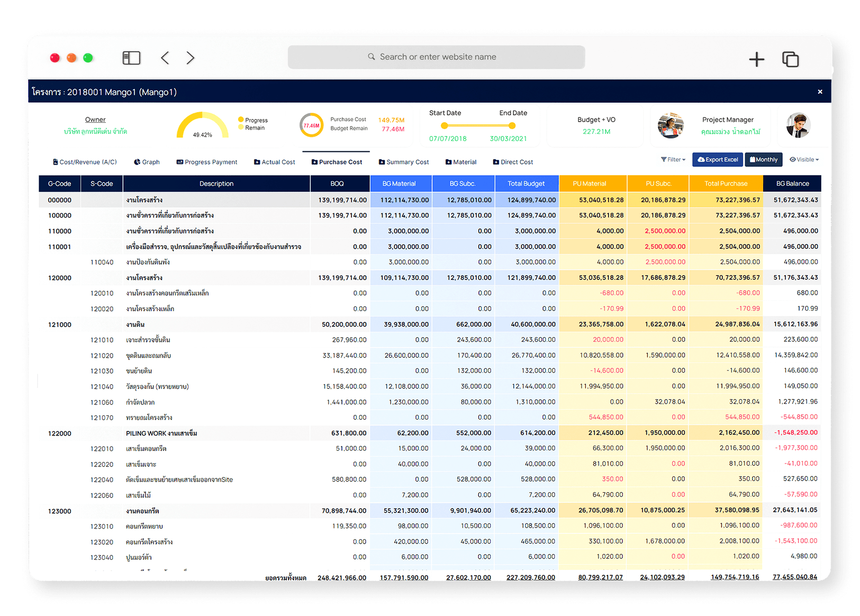
Task: Click the Export Excel button
Action: tap(718, 159)
